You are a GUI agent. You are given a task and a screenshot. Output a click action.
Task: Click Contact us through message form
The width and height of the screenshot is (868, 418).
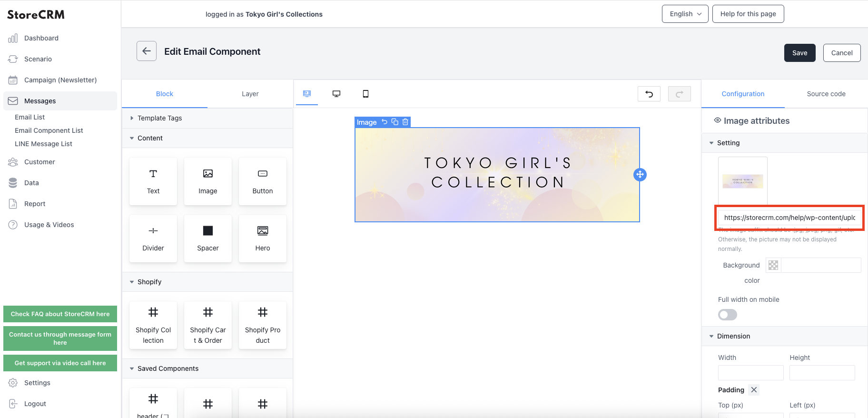[x=60, y=338]
